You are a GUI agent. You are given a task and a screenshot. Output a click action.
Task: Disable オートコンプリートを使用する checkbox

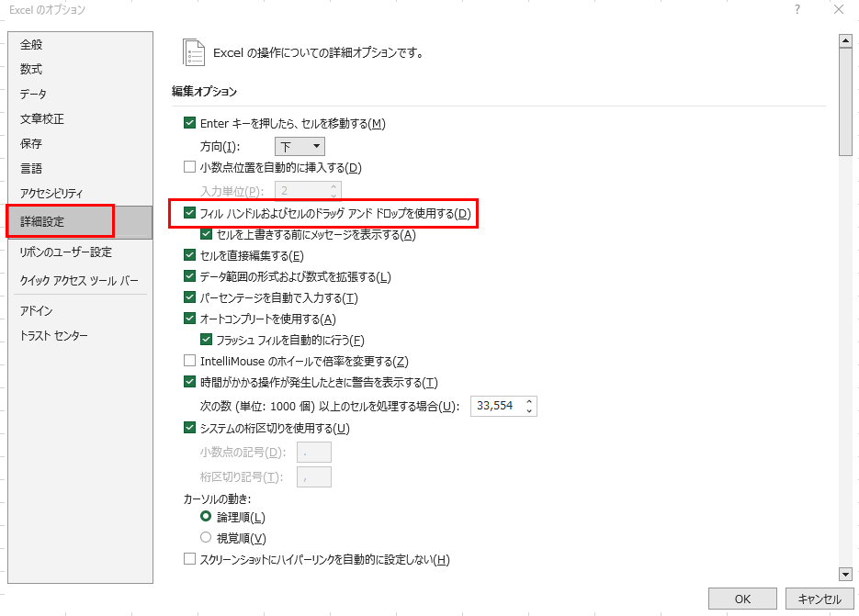click(190, 319)
